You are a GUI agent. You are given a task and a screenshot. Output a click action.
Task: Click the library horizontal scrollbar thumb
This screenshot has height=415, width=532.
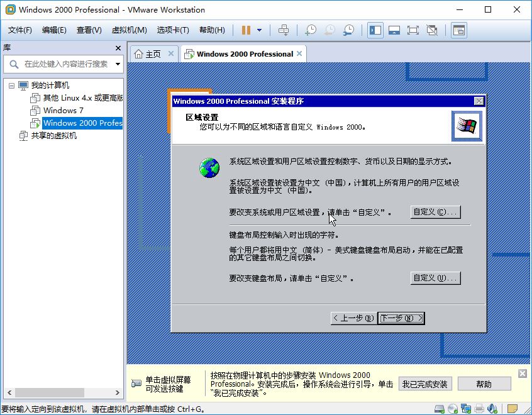[50, 392]
